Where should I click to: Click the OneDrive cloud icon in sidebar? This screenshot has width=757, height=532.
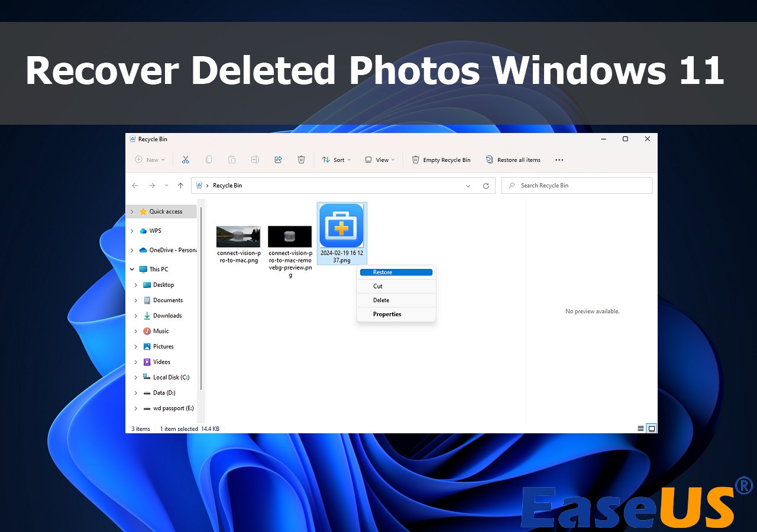tap(143, 250)
